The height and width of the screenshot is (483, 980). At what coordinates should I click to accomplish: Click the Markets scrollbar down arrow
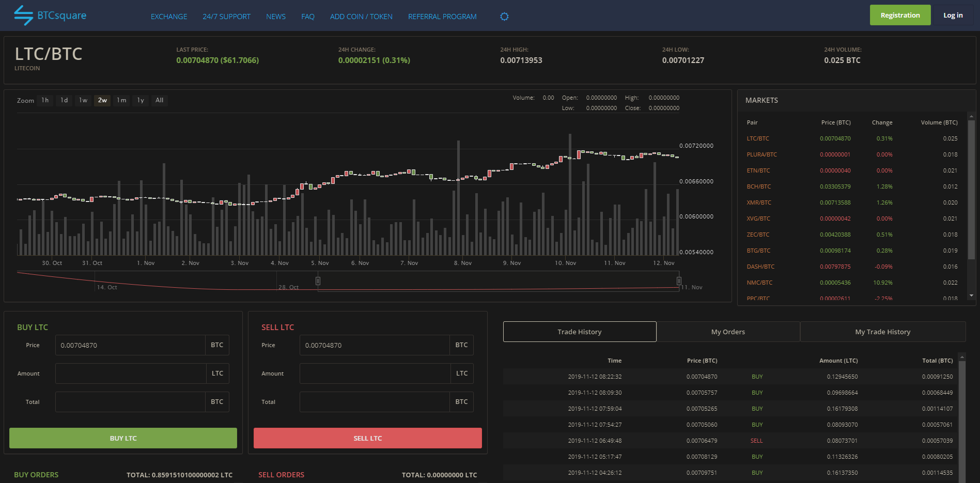(x=971, y=295)
